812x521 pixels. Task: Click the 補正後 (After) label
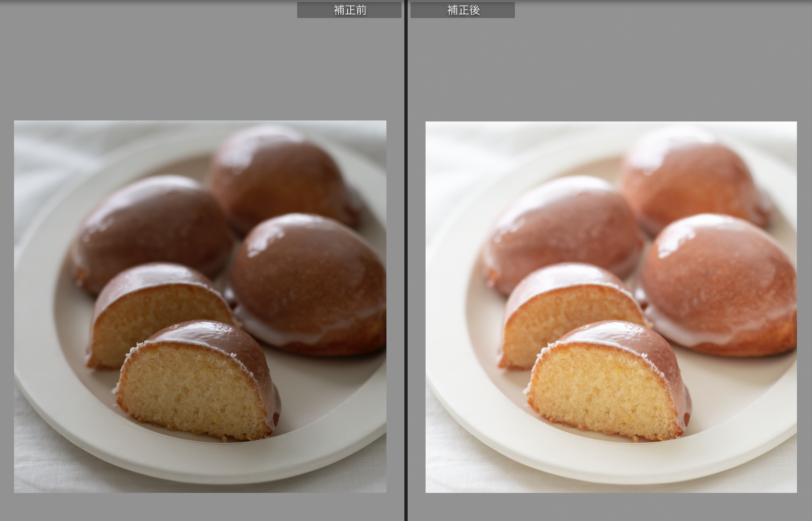(463, 10)
